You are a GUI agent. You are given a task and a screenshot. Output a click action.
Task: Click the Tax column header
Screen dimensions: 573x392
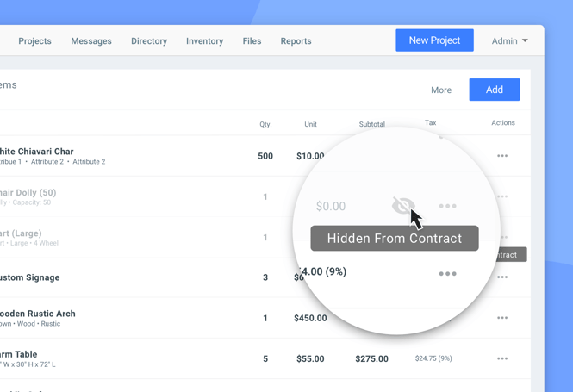click(431, 122)
